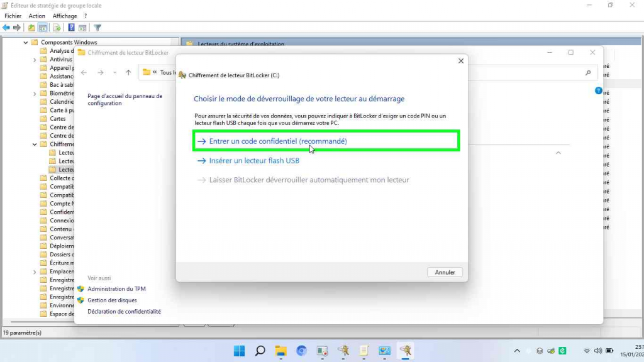The height and width of the screenshot is (362, 644).
Task: Open the Fichier menu
Action: pyautogui.click(x=13, y=16)
